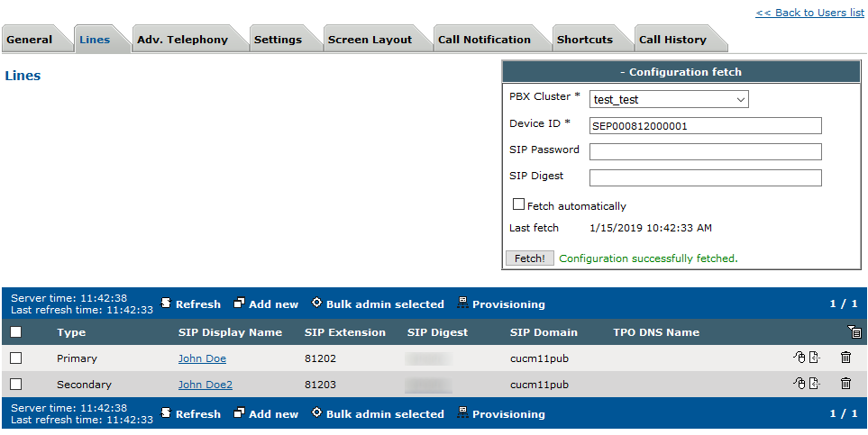The width and height of the screenshot is (868, 435).
Task: Click the document import icon in Primary row
Action: tap(814, 358)
